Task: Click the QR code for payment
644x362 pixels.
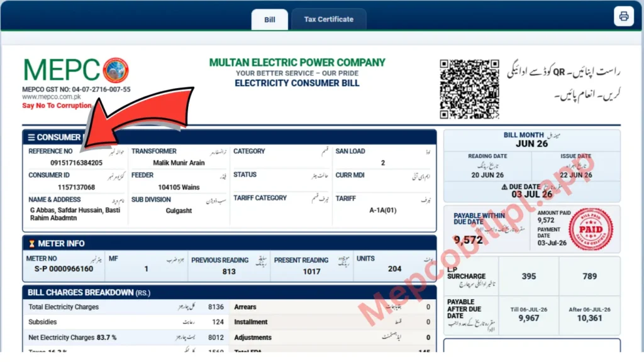Action: click(x=469, y=89)
